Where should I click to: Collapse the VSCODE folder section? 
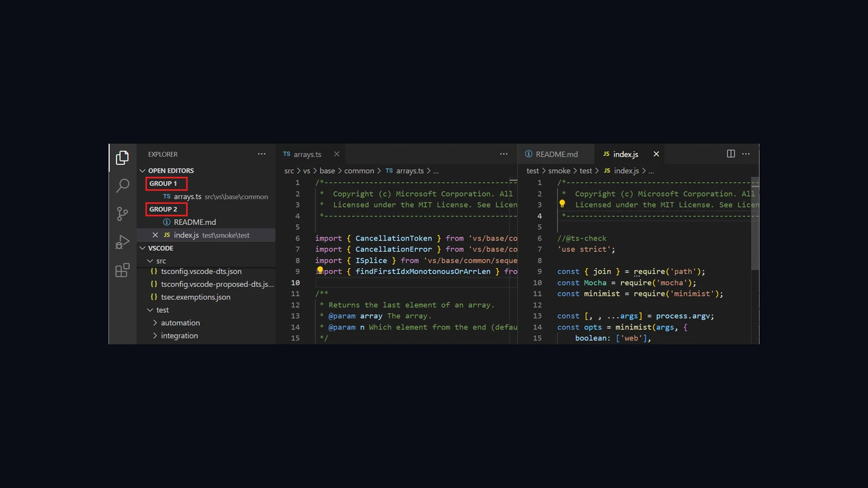click(x=143, y=248)
